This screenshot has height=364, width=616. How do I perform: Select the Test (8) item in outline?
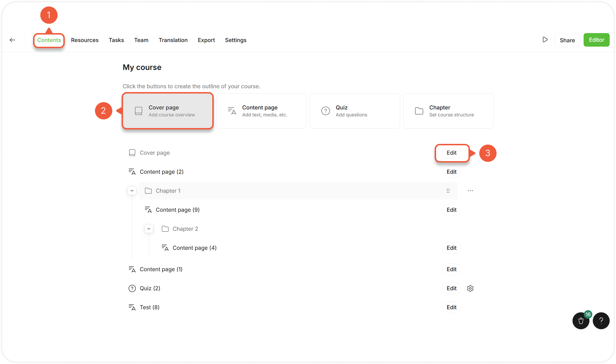click(x=149, y=307)
